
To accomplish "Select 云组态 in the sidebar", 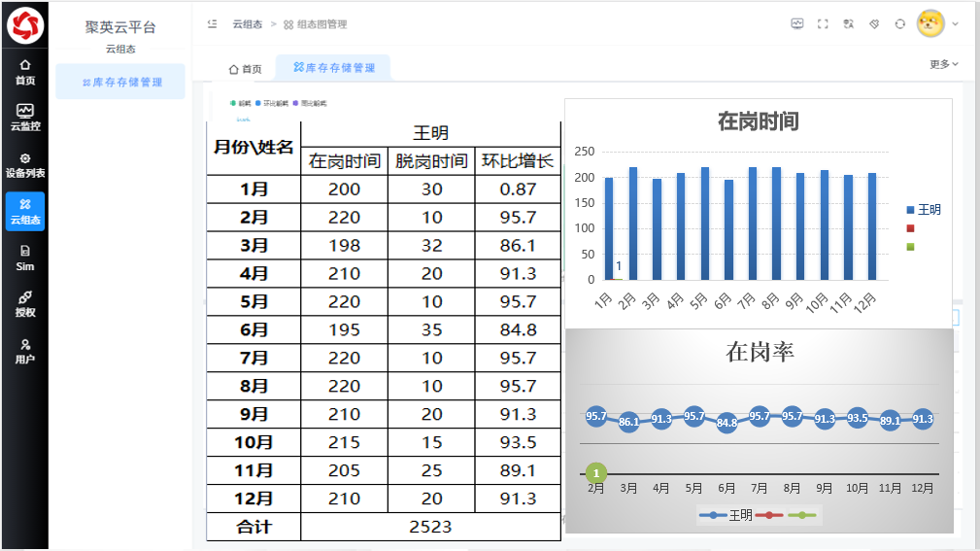I will (25, 212).
